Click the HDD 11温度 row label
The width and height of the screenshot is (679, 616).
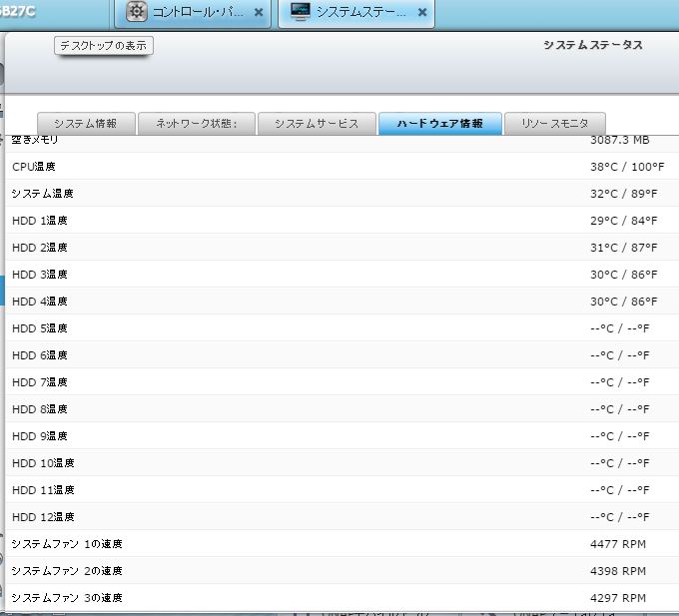pos(43,490)
